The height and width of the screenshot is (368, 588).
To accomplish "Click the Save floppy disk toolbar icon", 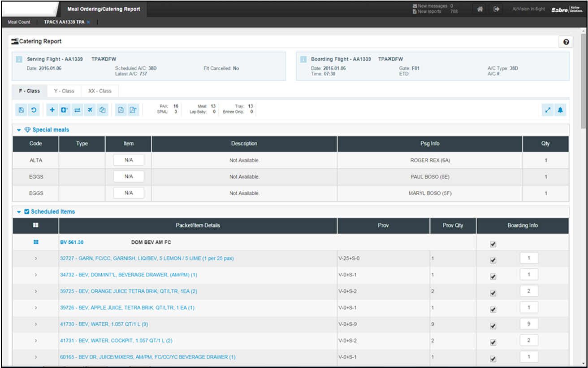I will point(21,110).
